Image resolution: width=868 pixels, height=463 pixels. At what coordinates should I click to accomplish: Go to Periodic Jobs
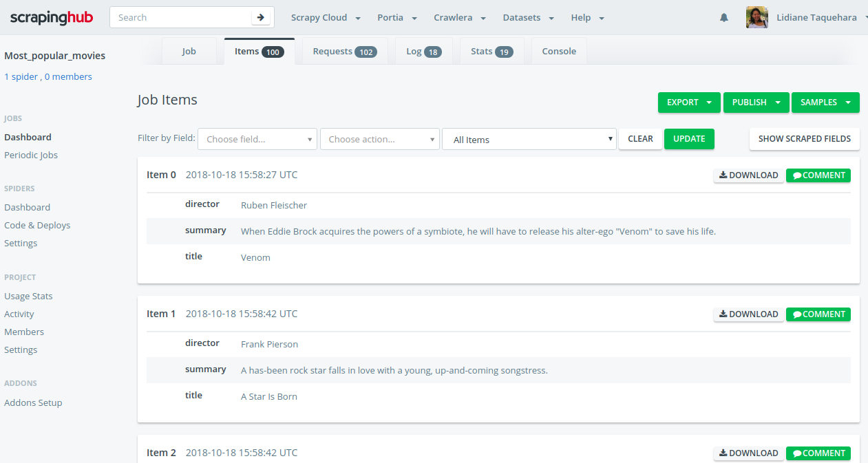point(31,155)
